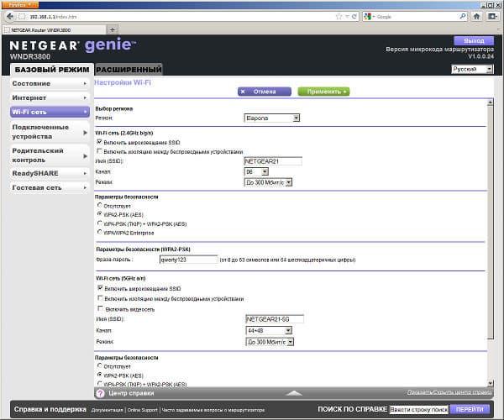Open the Online Support link
This screenshot has width=504, height=420.
(143, 410)
